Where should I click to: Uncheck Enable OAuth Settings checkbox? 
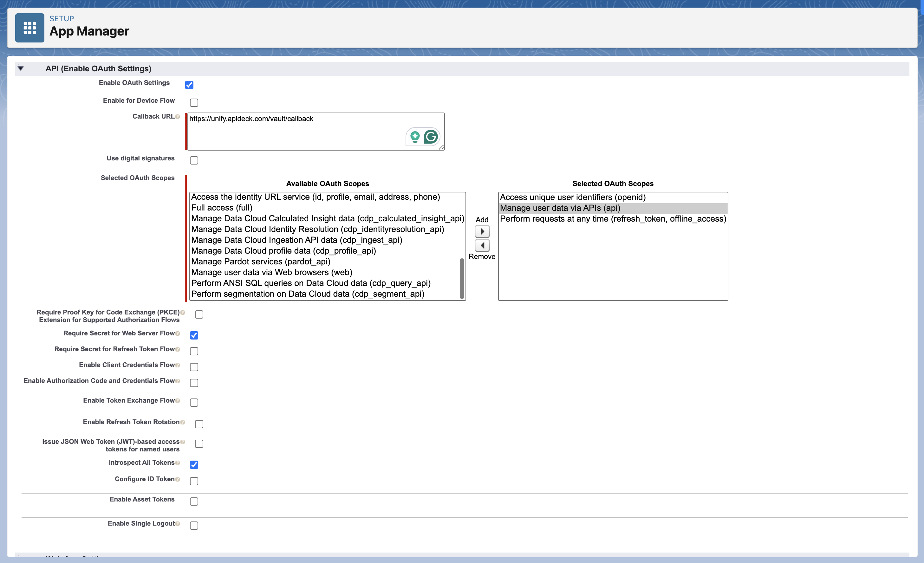pyautogui.click(x=189, y=85)
